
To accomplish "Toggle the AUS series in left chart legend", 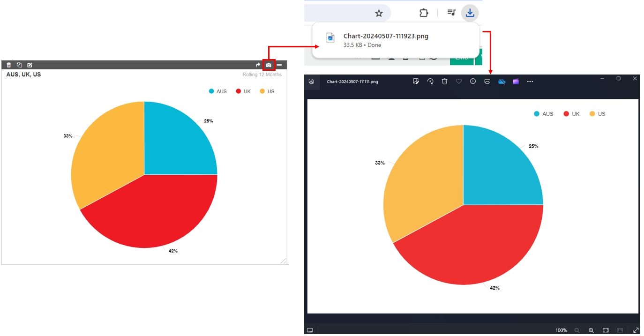I will [217, 91].
